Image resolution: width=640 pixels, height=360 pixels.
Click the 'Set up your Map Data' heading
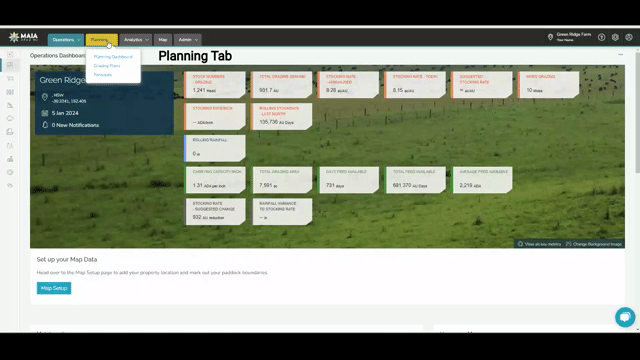[x=67, y=259]
